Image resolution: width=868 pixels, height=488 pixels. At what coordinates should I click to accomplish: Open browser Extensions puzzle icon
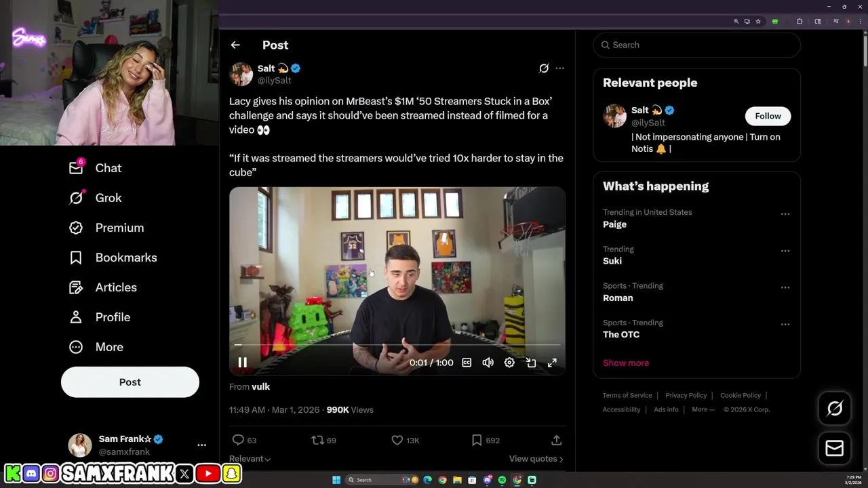800,22
